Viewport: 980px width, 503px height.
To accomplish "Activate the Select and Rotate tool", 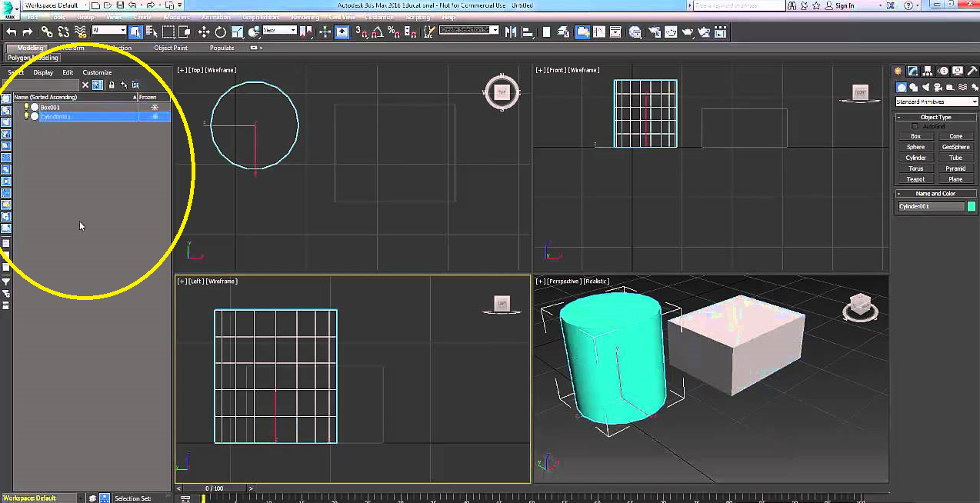I will point(222,32).
